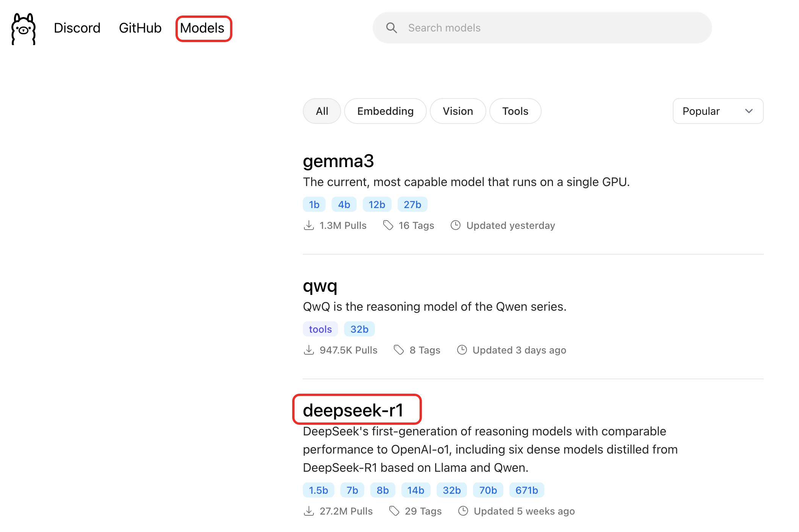The height and width of the screenshot is (532, 799).
Task: Focus the Search models field
Action: [x=550, y=28]
